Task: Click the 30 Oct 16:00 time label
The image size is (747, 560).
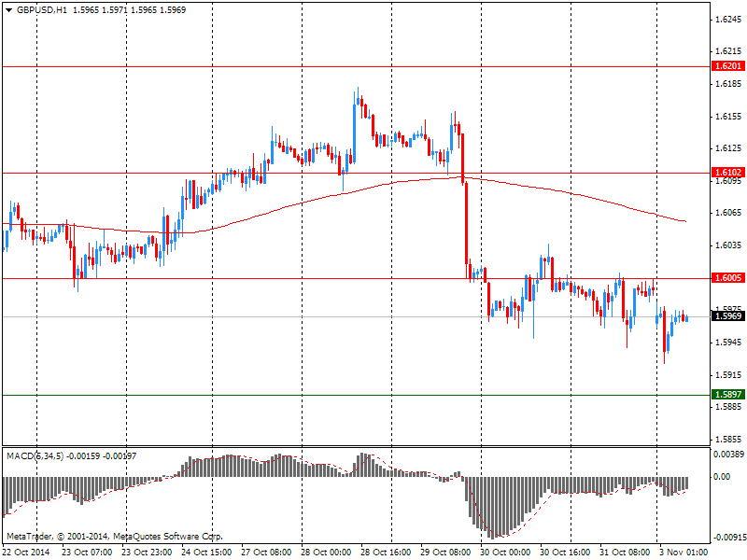Action: click(566, 553)
